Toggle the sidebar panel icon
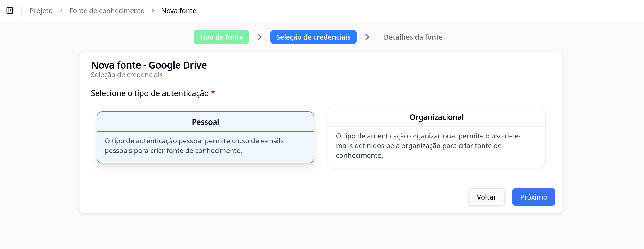The width and height of the screenshot is (644, 249). [x=10, y=10]
